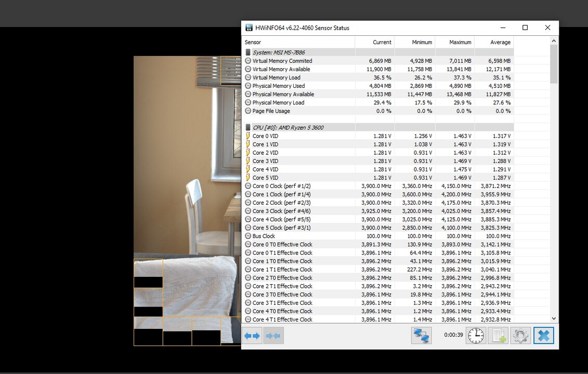Start logging with the sheet-plus icon
Image resolution: width=588 pixels, height=374 pixels.
[x=499, y=336]
